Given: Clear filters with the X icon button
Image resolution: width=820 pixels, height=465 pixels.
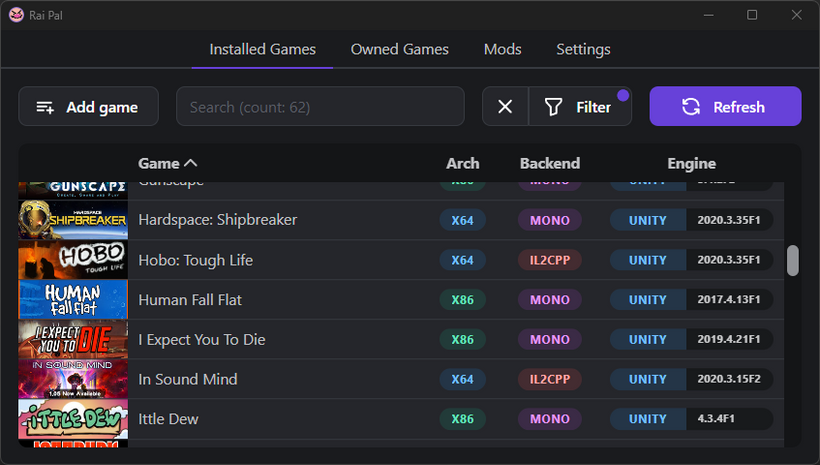Looking at the screenshot, I should (505, 107).
